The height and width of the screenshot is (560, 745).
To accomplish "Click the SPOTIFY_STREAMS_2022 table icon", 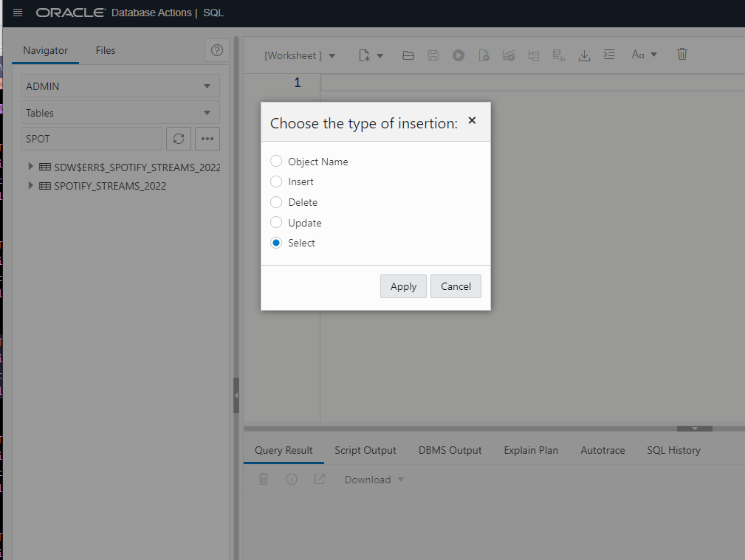I will [45, 186].
